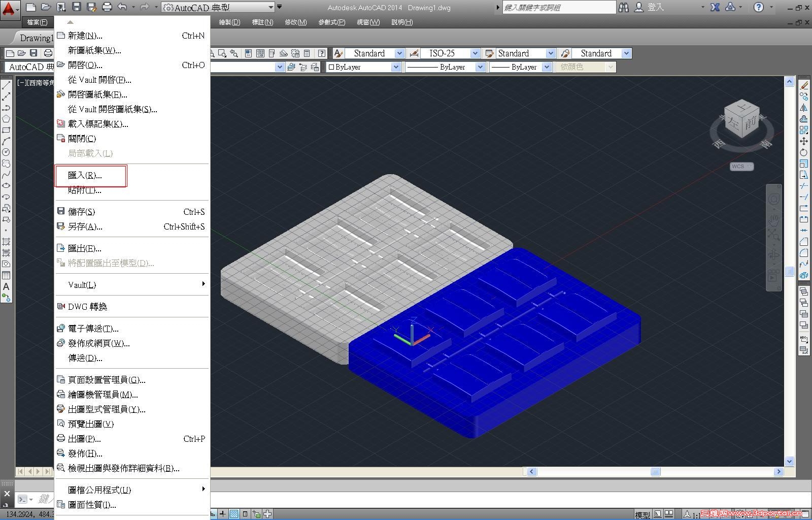The width and height of the screenshot is (812, 520).
Task: Click Quick Access Plot printer icon
Action: 107,7
